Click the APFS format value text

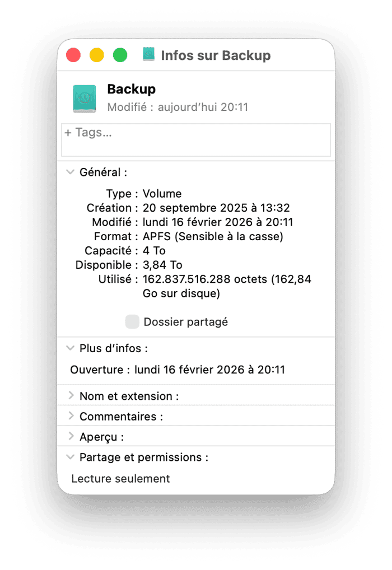point(213,236)
